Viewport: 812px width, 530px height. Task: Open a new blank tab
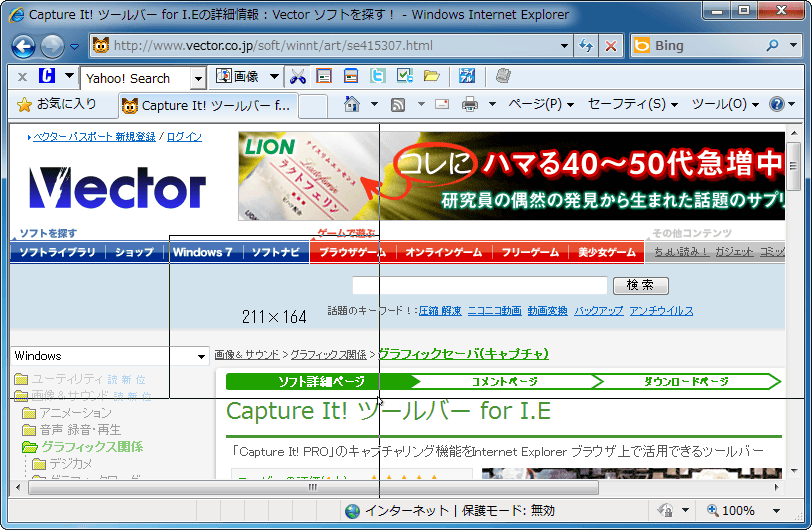[x=313, y=106]
